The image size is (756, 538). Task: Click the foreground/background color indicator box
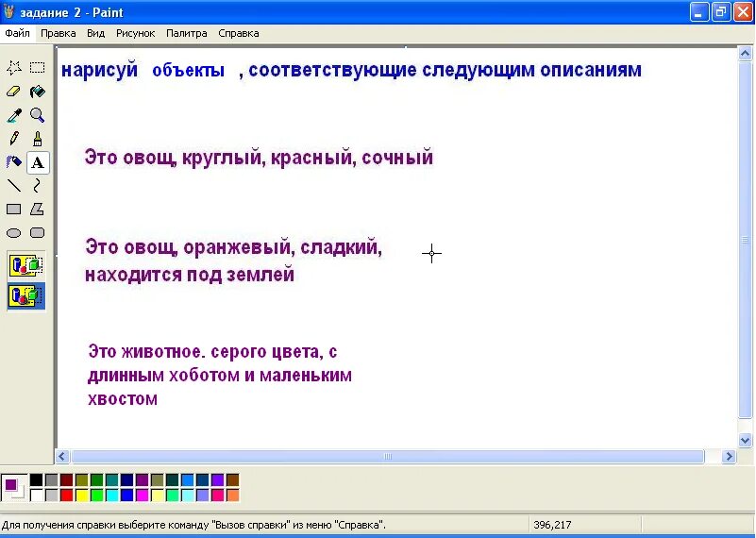14,487
